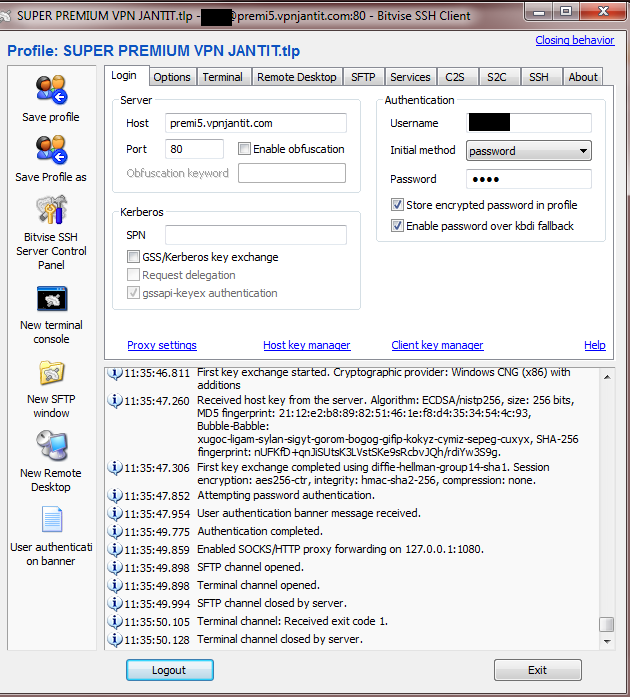
Task: Switch to the Terminal tab
Action: click(223, 77)
